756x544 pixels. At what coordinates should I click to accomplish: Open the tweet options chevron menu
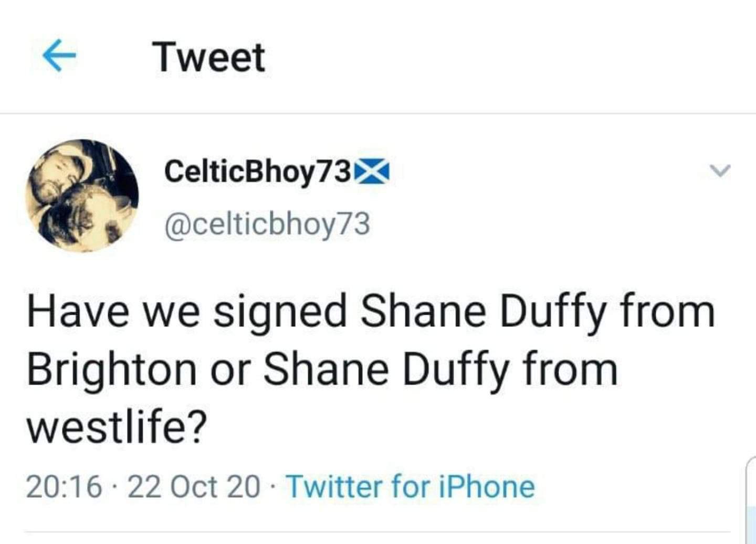point(720,171)
